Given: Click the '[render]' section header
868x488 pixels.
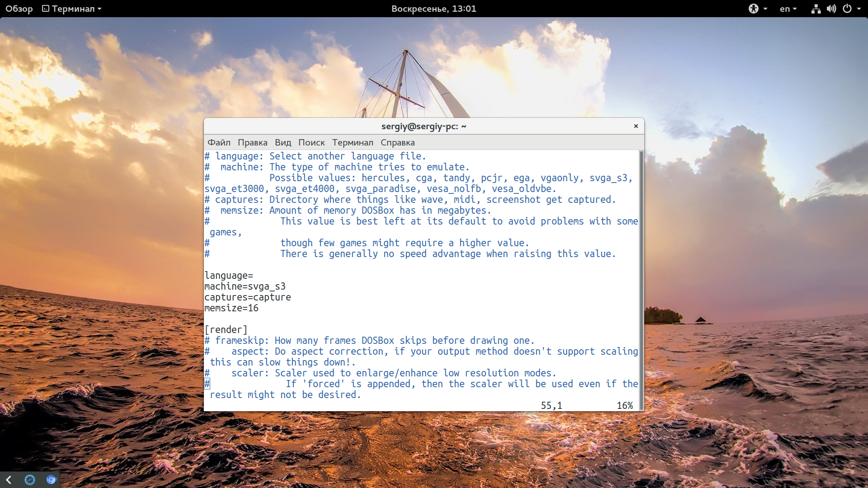Looking at the screenshot, I should click(x=226, y=330).
